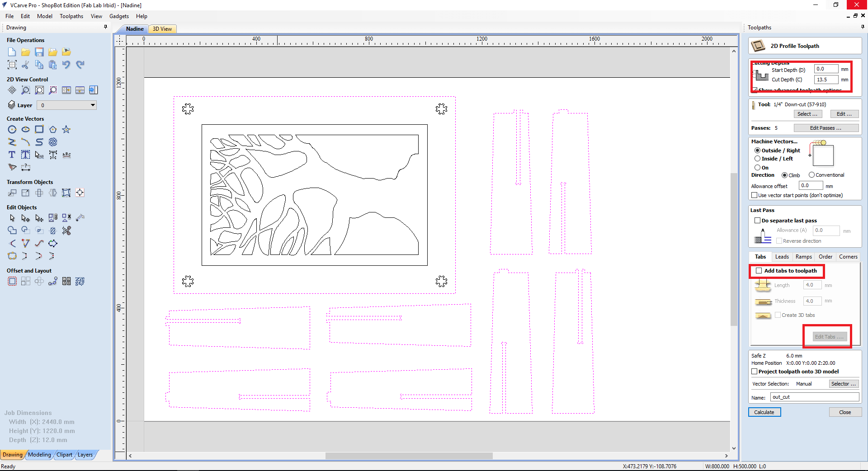This screenshot has width=868, height=471.
Task: Click the toolpath Name field
Action: pos(815,397)
